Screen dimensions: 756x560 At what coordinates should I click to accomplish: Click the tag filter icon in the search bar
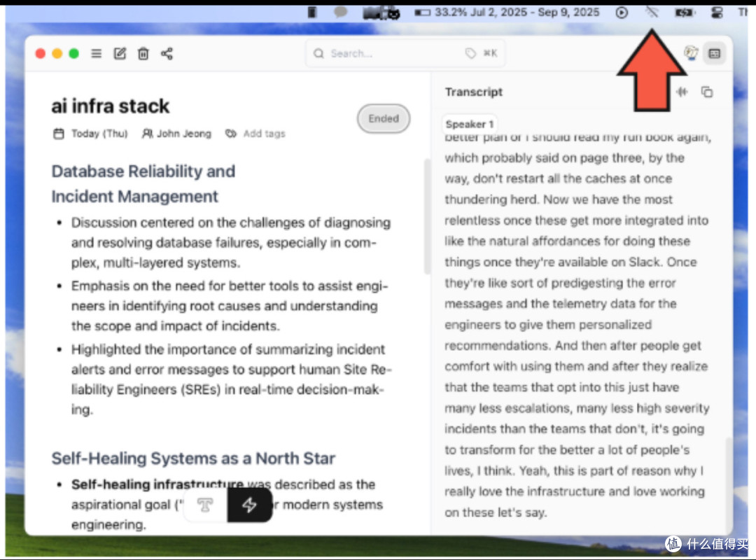pyautogui.click(x=470, y=53)
